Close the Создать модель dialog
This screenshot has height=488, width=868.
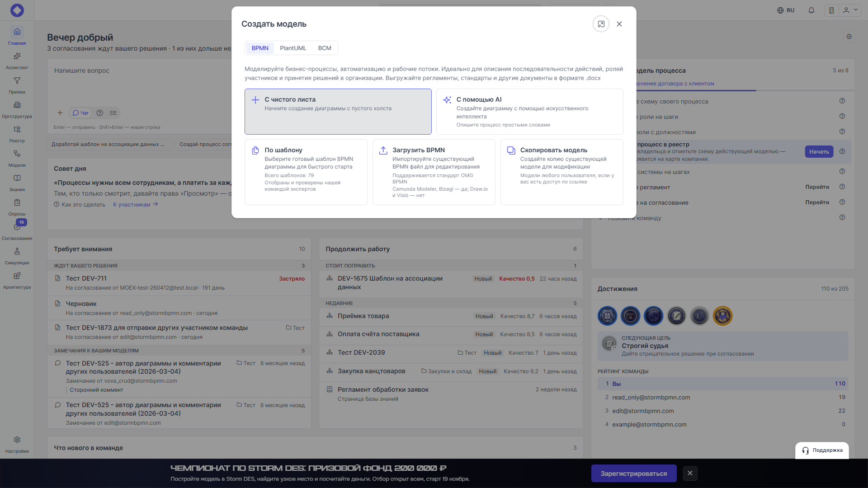pos(619,24)
